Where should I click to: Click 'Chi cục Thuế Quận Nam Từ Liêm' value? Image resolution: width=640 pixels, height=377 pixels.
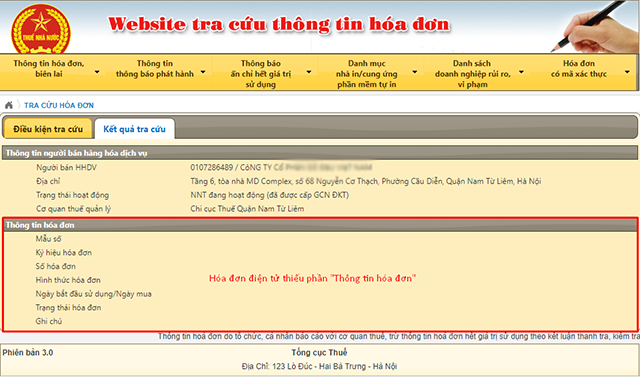(247, 209)
